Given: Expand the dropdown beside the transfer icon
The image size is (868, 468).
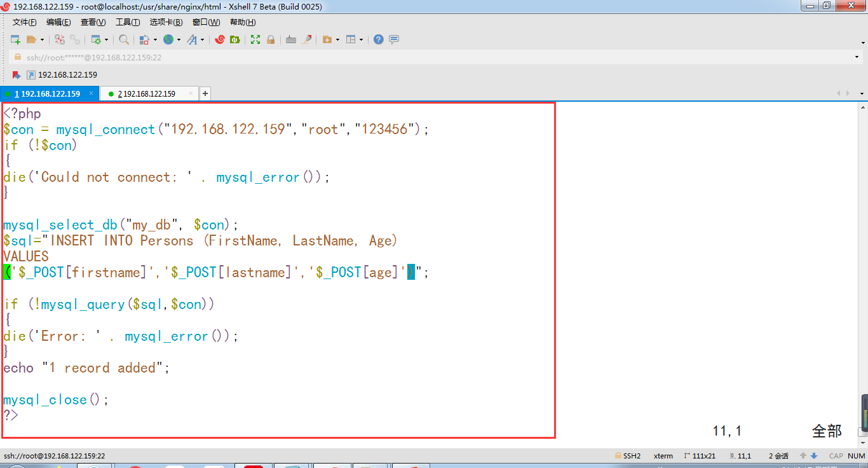Looking at the screenshot, I should coord(155,39).
